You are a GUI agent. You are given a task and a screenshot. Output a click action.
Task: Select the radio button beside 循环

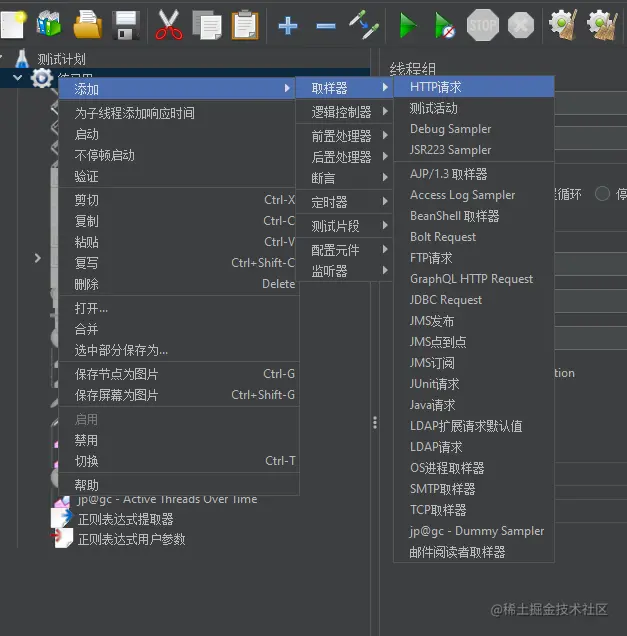602,194
